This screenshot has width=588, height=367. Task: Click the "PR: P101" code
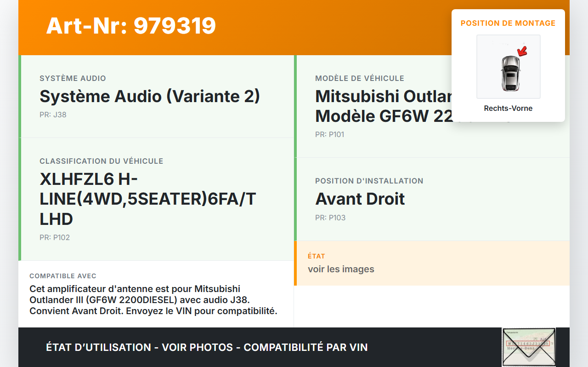pyautogui.click(x=329, y=134)
